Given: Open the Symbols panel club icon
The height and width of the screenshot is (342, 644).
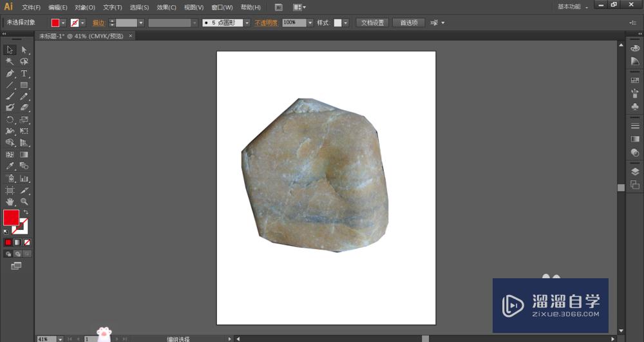Looking at the screenshot, I should (x=635, y=106).
